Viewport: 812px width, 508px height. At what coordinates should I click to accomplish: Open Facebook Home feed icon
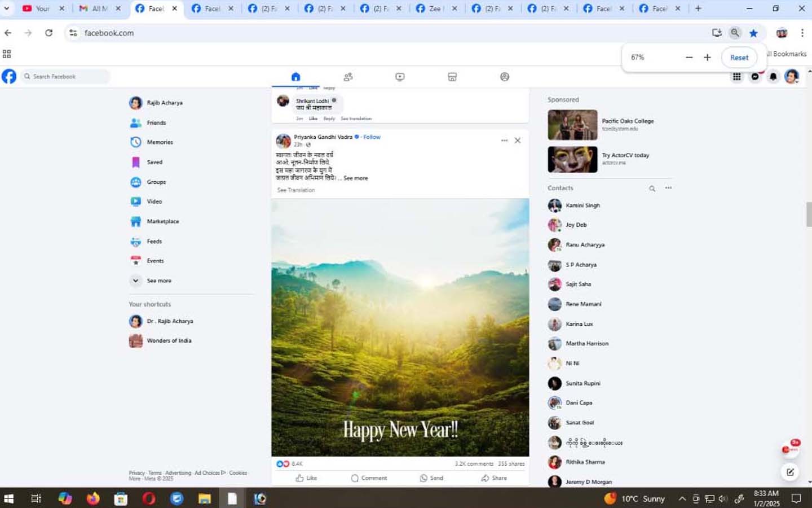coord(295,77)
